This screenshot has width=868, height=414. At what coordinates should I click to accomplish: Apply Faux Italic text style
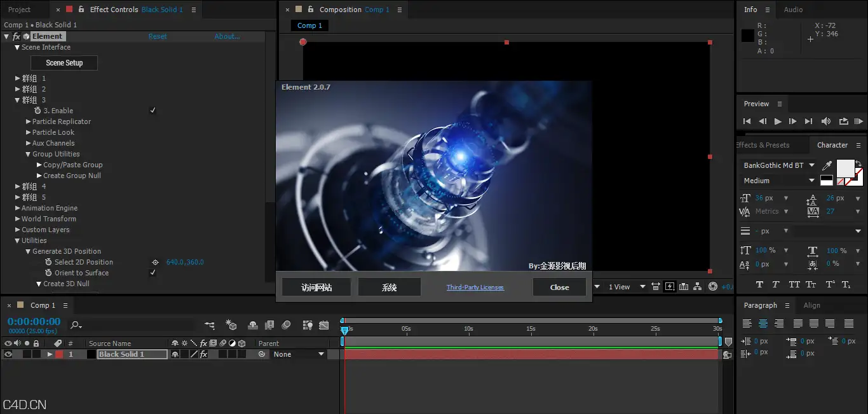(776, 284)
